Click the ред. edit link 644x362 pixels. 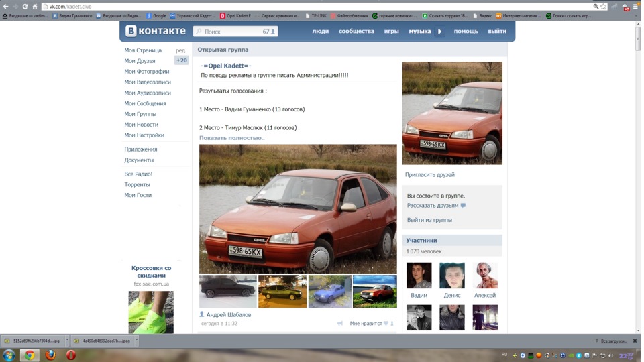pos(180,50)
